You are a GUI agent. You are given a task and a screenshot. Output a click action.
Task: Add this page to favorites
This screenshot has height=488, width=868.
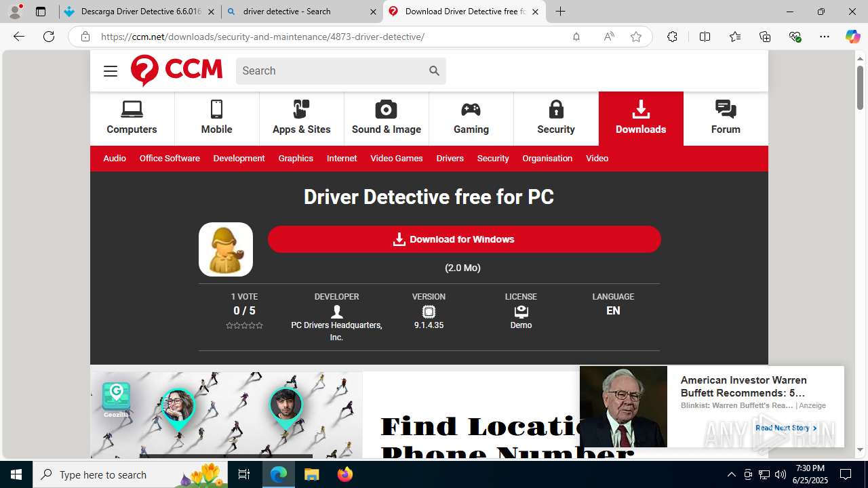click(635, 37)
